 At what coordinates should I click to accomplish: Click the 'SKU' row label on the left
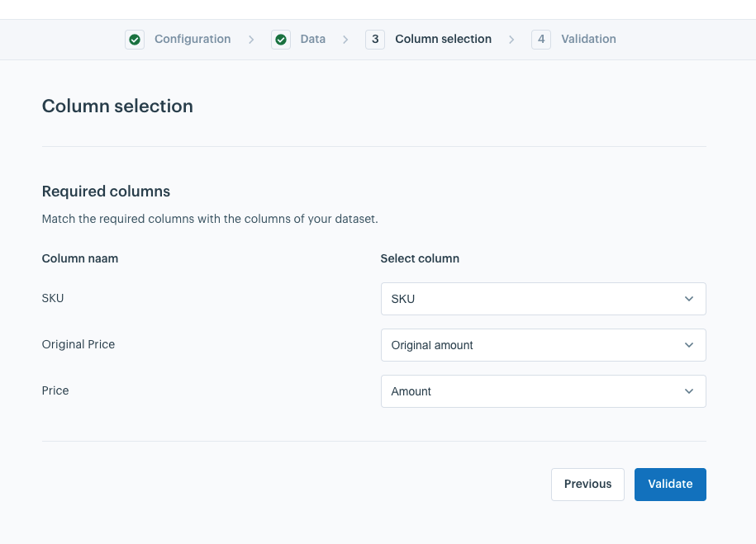[x=53, y=298]
